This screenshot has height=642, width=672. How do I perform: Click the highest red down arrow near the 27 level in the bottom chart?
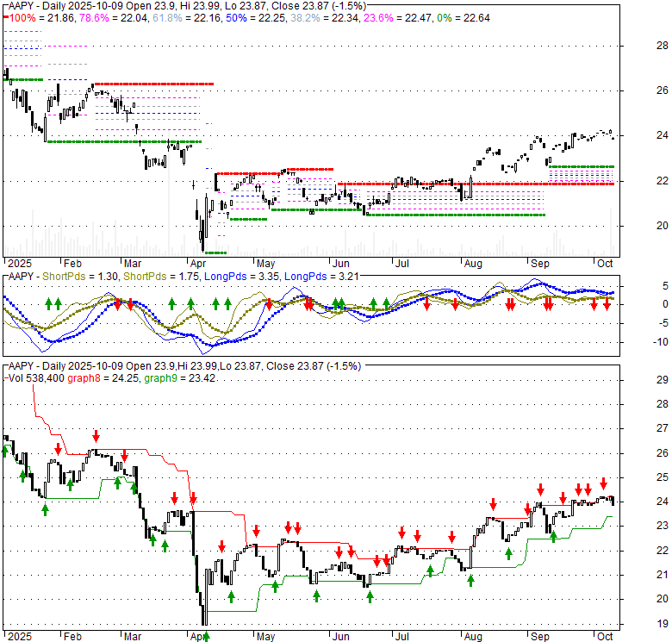pos(96,436)
